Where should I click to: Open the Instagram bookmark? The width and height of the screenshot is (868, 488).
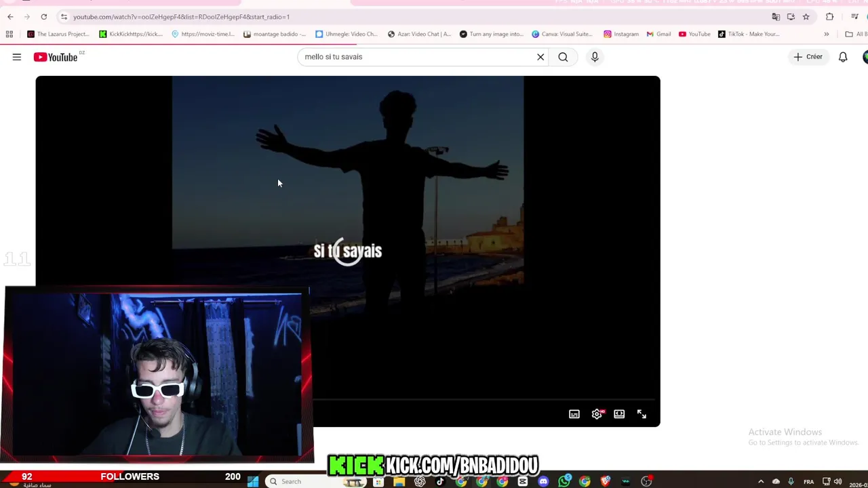click(621, 34)
